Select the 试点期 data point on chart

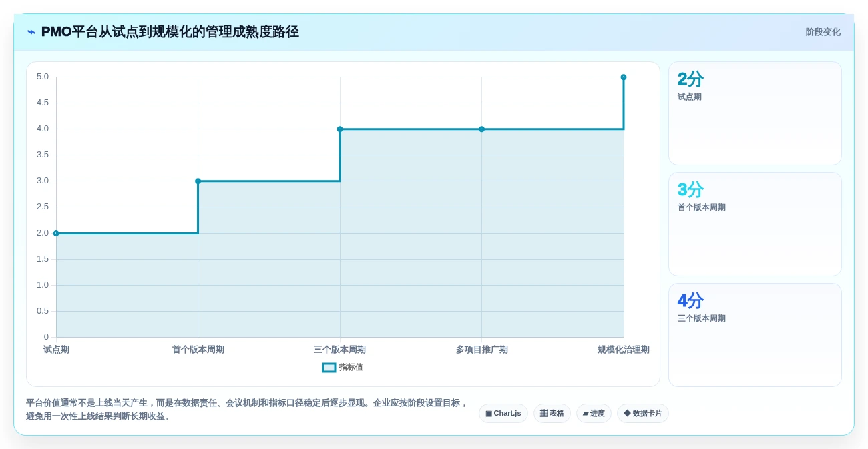coord(56,234)
